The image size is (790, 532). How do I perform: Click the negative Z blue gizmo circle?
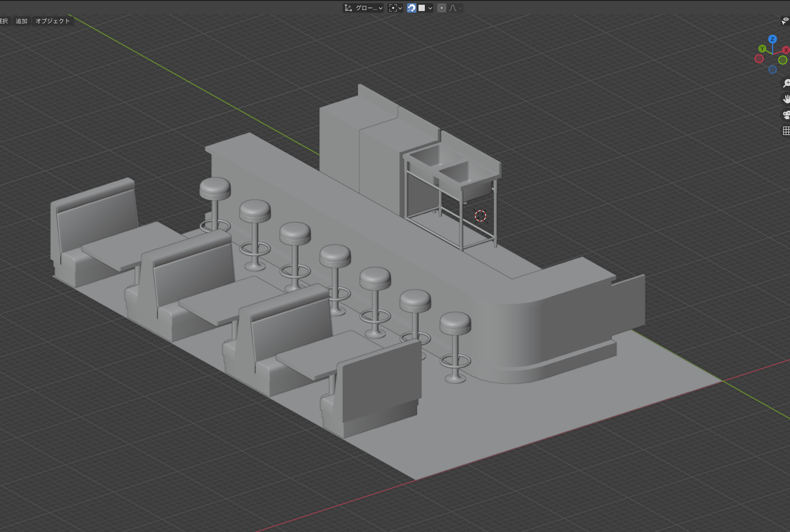pyautogui.click(x=772, y=70)
